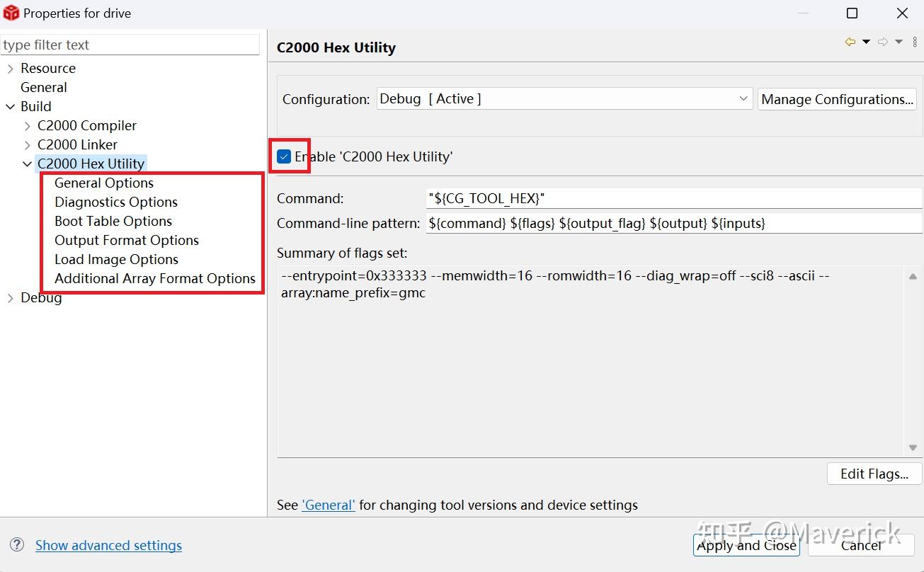The image size is (924, 572).
Task: Open the 'General' settings link
Action: (x=329, y=505)
